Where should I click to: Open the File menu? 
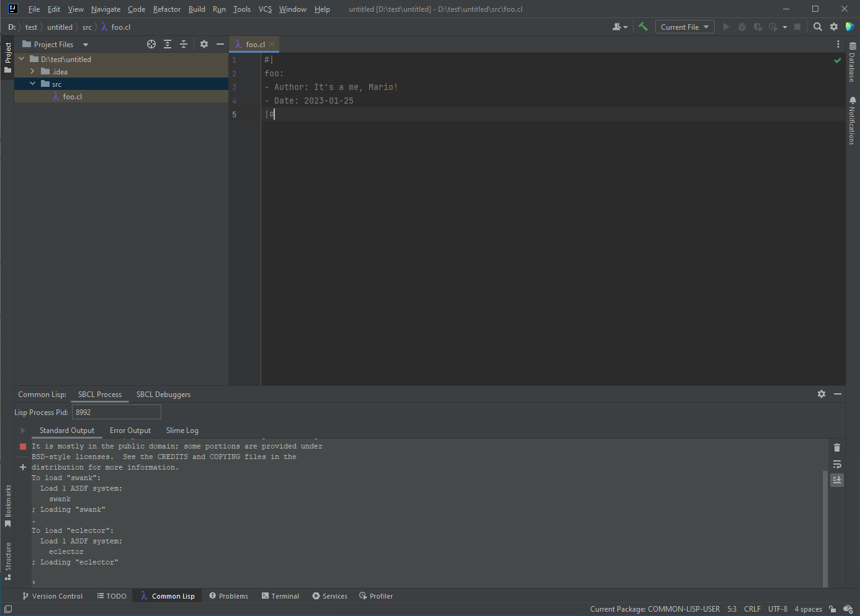tap(34, 9)
